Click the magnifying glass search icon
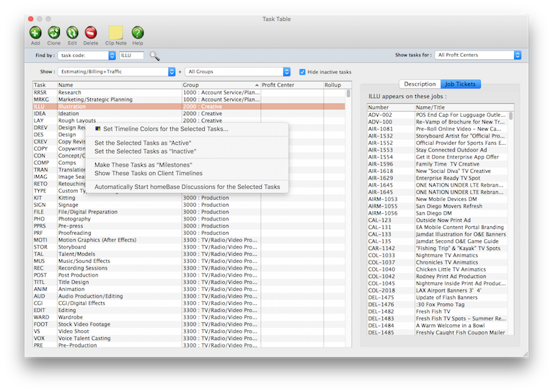 click(x=154, y=55)
